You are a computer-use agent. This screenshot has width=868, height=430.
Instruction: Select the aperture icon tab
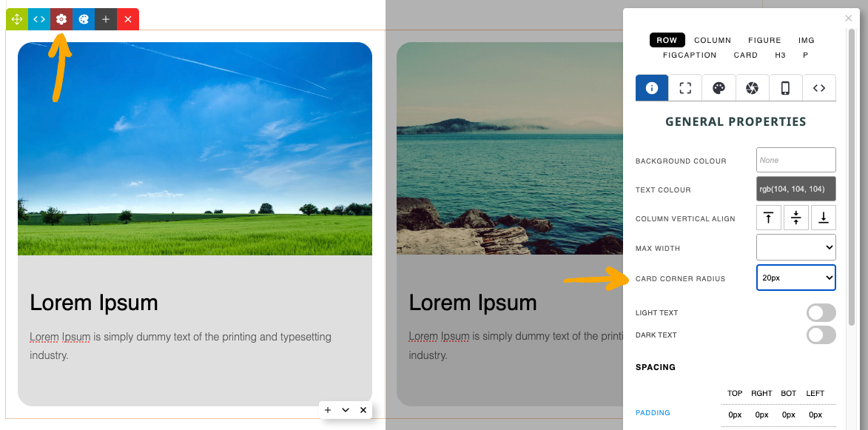pyautogui.click(x=752, y=88)
